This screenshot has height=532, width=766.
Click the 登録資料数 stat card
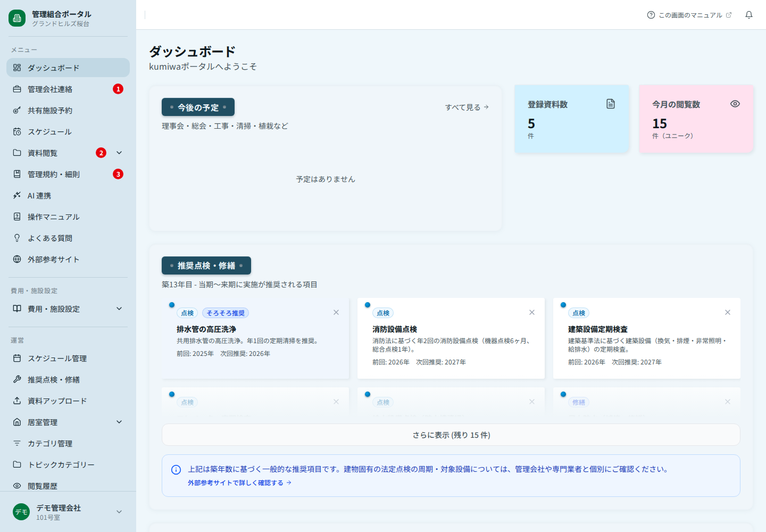571,119
